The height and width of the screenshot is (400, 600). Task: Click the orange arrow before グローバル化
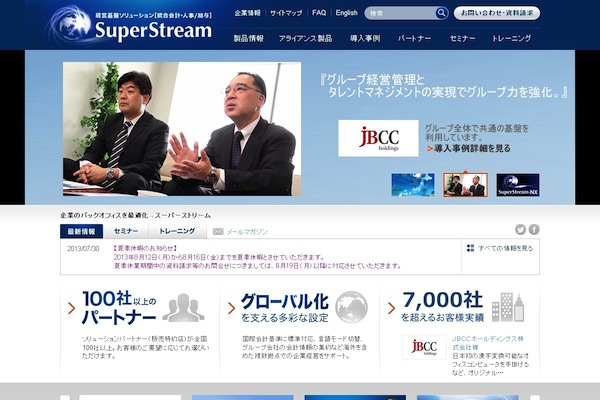231,308
